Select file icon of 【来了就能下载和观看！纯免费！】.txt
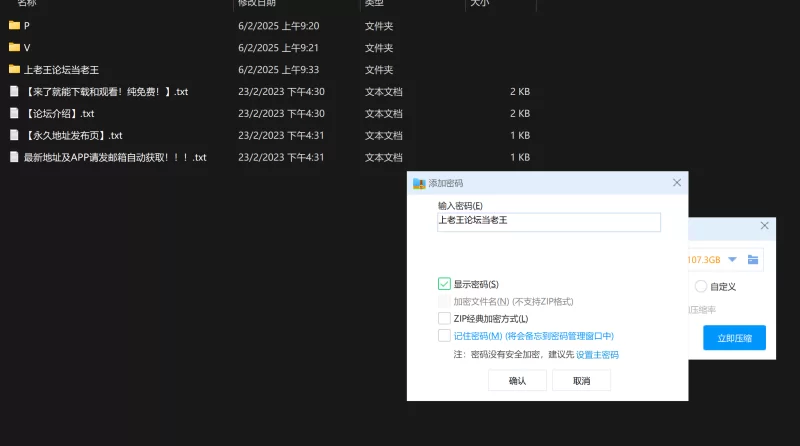The height and width of the screenshot is (446, 800). [x=14, y=91]
